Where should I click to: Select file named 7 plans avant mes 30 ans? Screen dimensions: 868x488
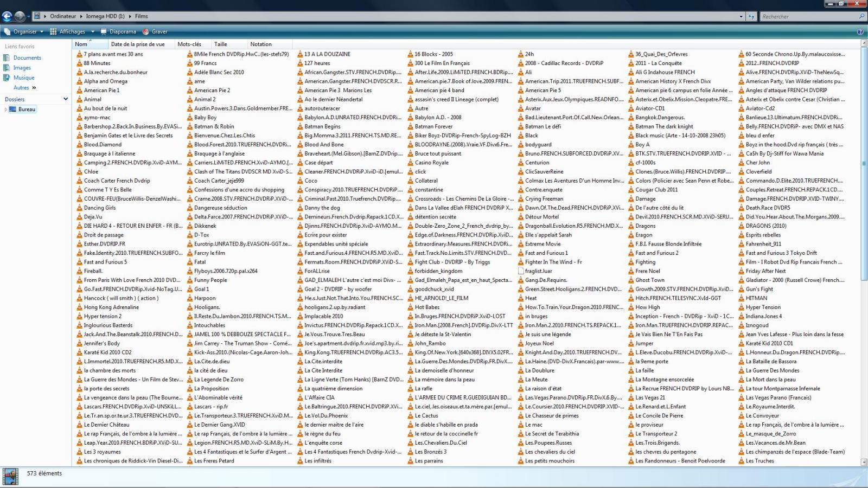coord(113,54)
